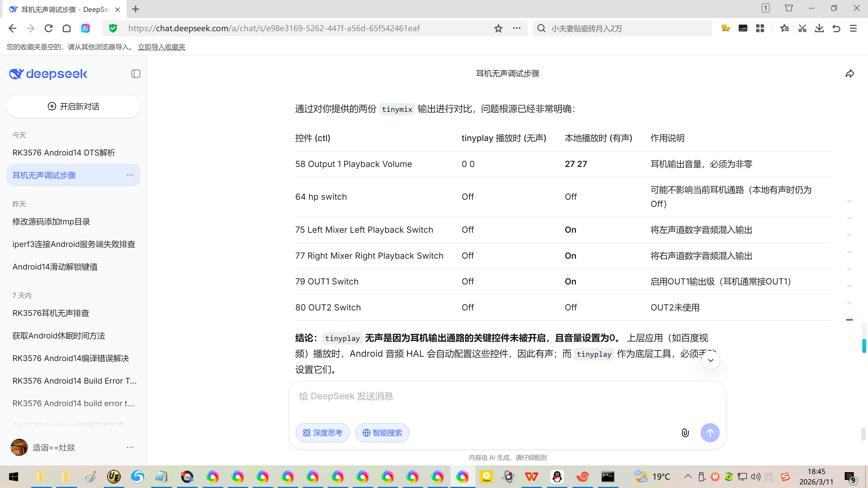Open the browser AI assistant icon
Image resolution: width=868 pixels, height=488 pixels.
tap(86, 28)
